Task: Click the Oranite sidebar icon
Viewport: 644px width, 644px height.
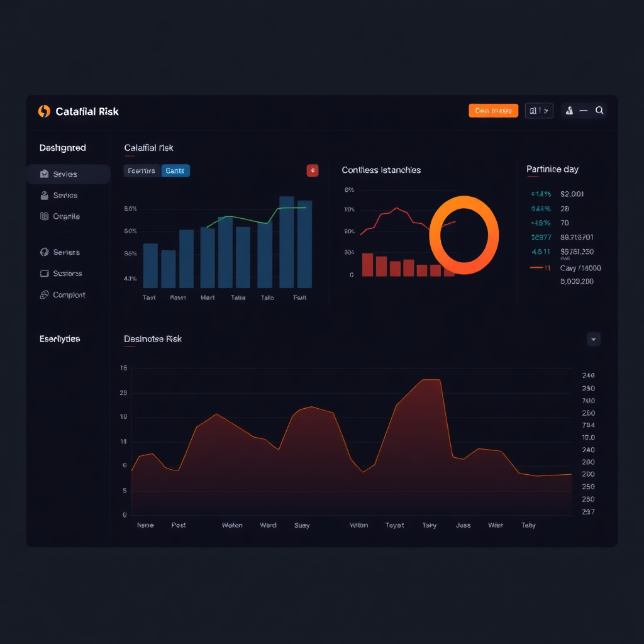Action: [43, 216]
